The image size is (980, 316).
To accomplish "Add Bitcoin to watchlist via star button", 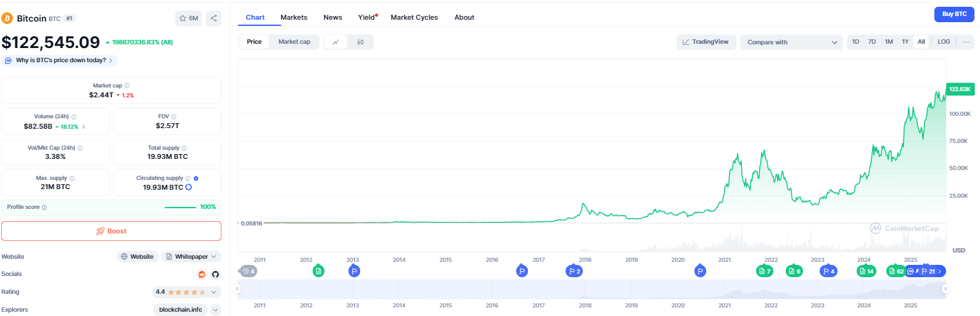I will 188,18.
